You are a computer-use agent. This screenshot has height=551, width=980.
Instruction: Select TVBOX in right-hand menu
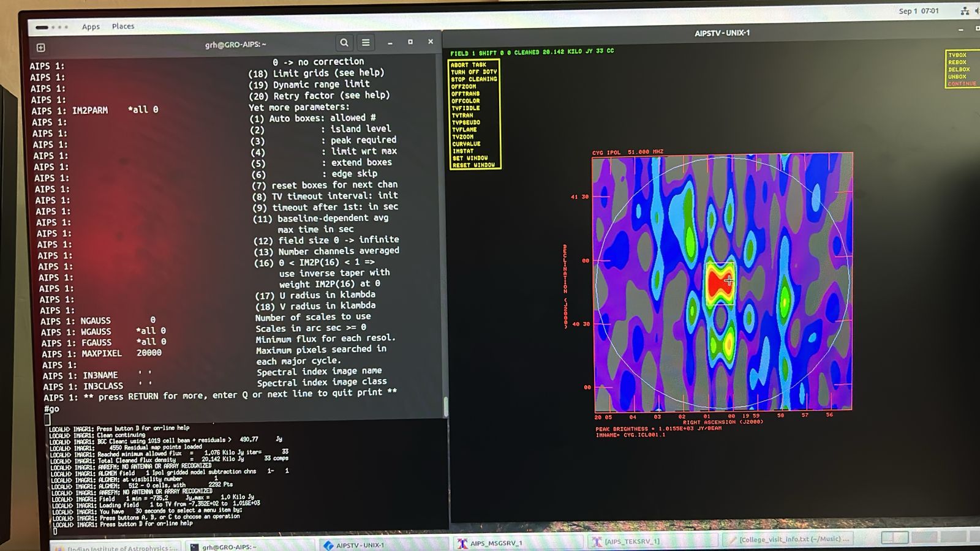coord(957,55)
